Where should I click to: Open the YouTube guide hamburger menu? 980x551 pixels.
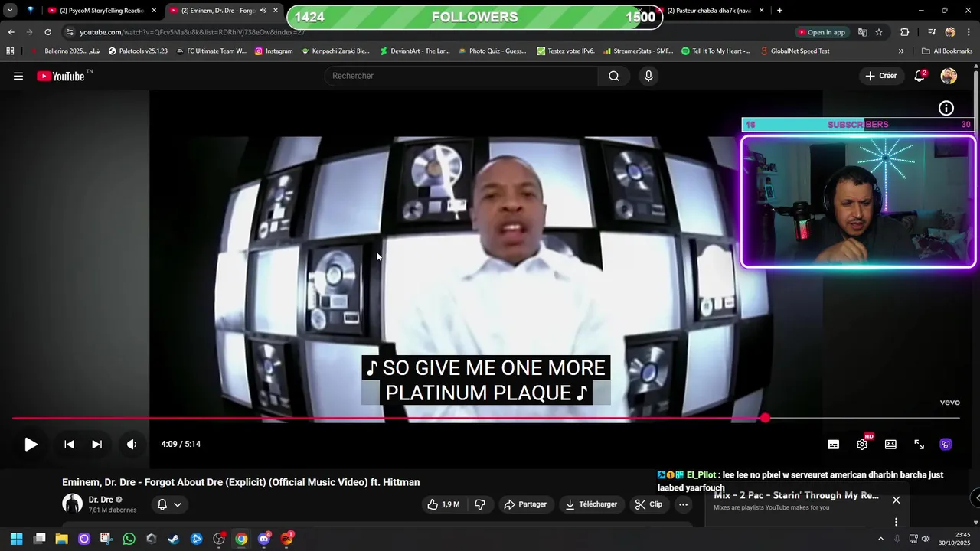(x=18, y=76)
